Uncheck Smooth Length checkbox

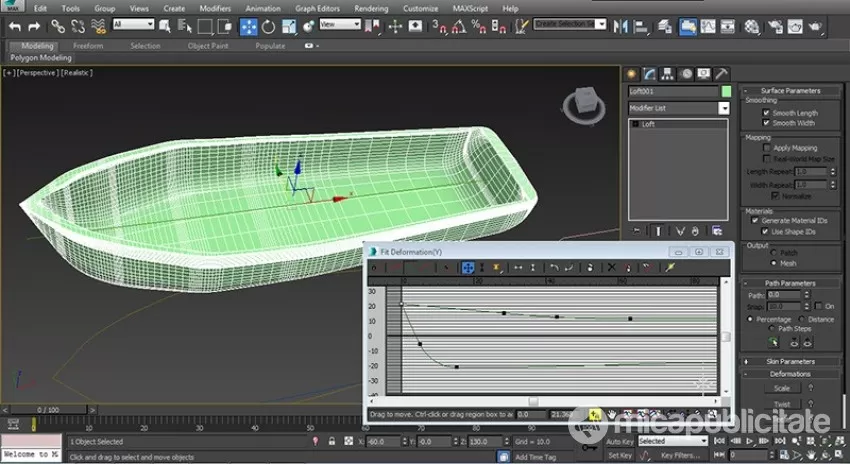[766, 113]
